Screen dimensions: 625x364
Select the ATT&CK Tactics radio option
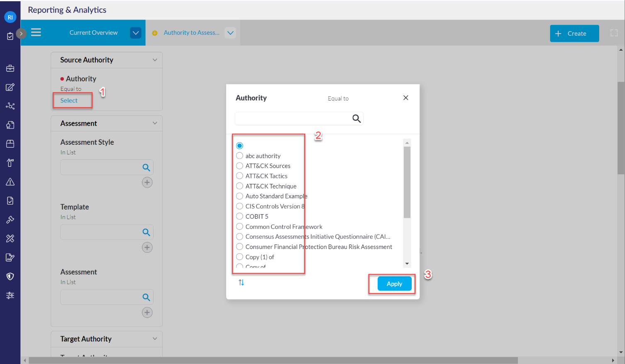click(239, 176)
